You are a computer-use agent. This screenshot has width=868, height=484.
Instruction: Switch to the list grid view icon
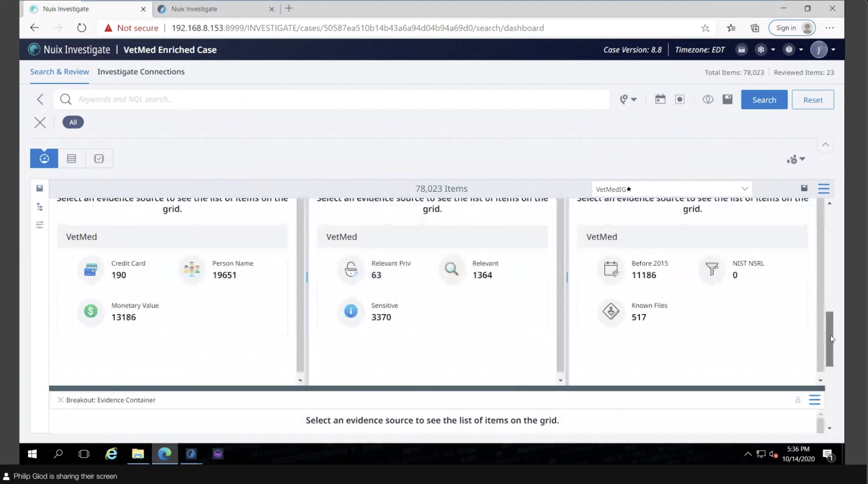(x=71, y=159)
